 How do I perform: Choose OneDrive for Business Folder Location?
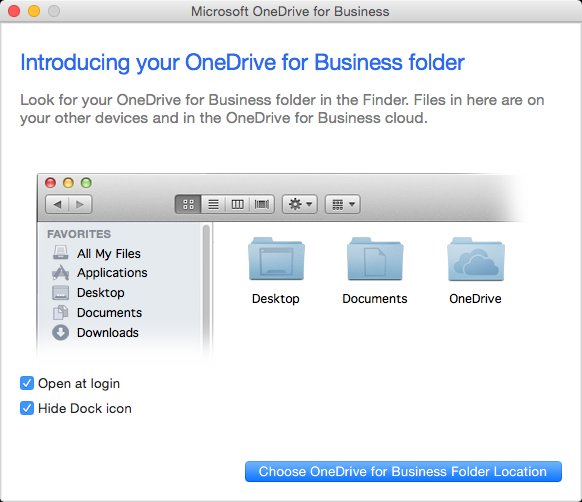coord(403,471)
